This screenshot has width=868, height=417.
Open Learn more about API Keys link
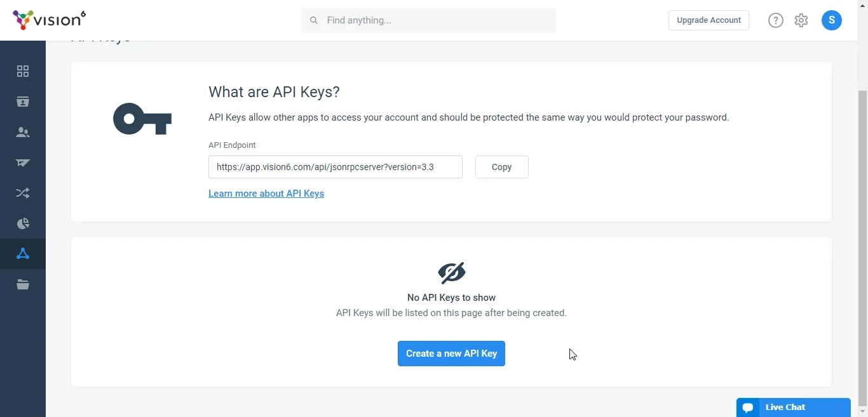(x=266, y=194)
